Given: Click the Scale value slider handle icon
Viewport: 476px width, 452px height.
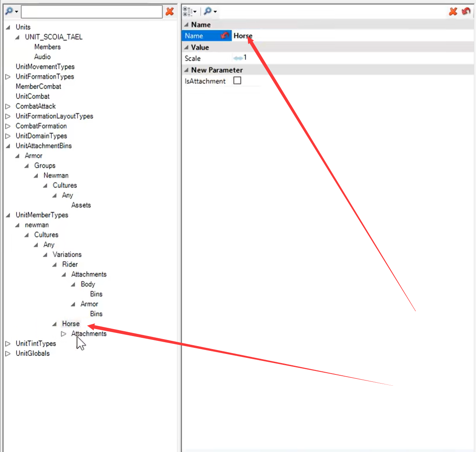Looking at the screenshot, I should [x=238, y=58].
